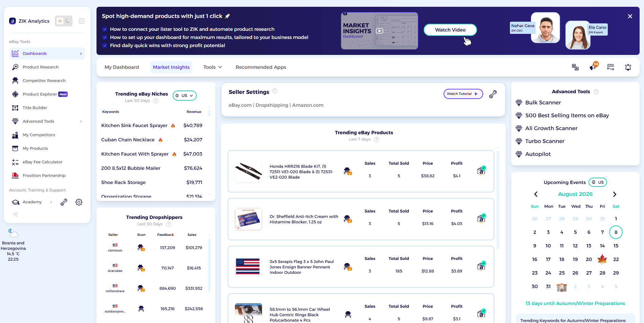
Task: Switch to My Dashboard tab
Action: (x=122, y=67)
